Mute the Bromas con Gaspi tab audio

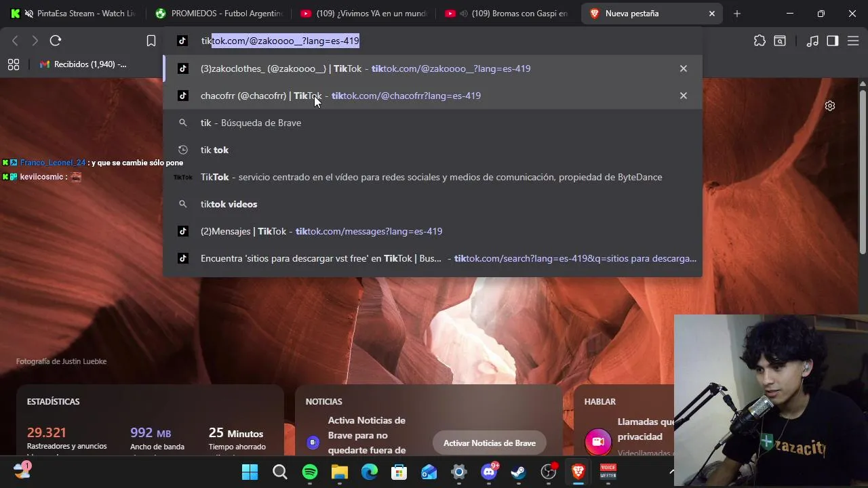pyautogui.click(x=464, y=14)
